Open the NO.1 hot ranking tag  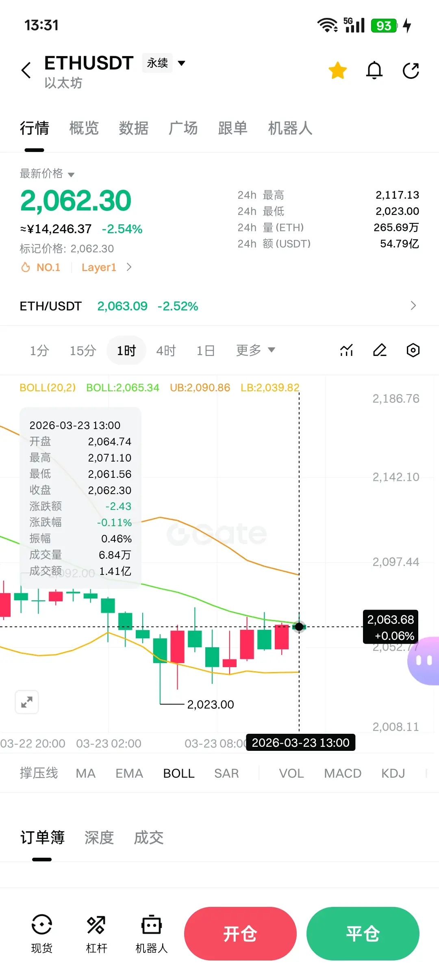point(41,267)
